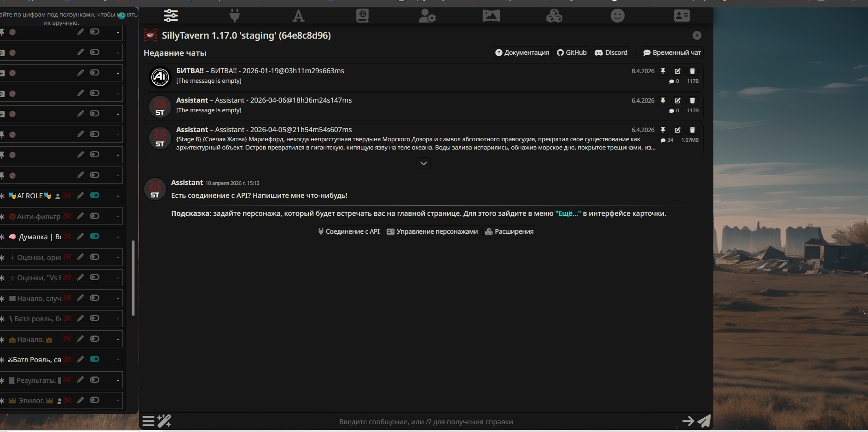The height and width of the screenshot is (432, 868).
Task: Enable the Результаты prompt toggle
Action: pyautogui.click(x=94, y=380)
